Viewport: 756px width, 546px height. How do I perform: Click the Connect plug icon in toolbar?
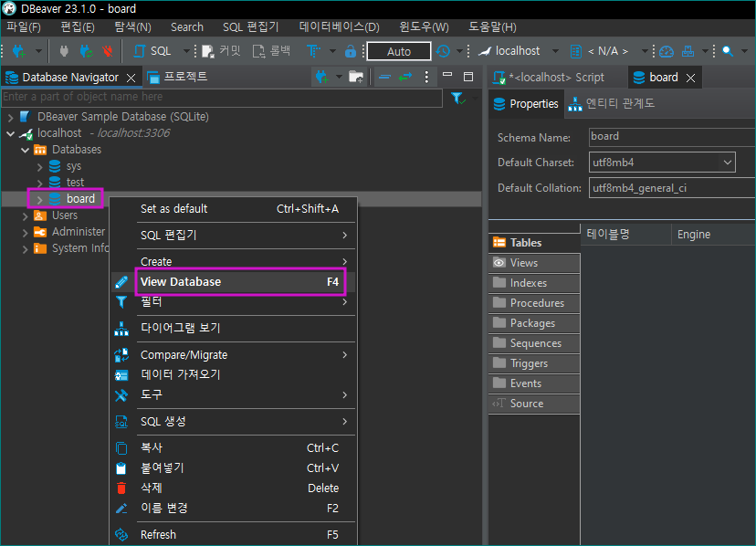[x=64, y=51]
